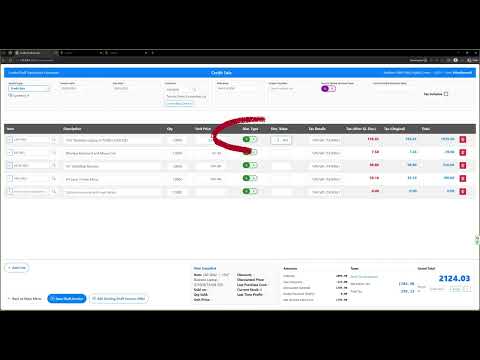Viewport: 480px width, 360px height.
Task: Expand the fifth line item row
Action: click(10, 191)
